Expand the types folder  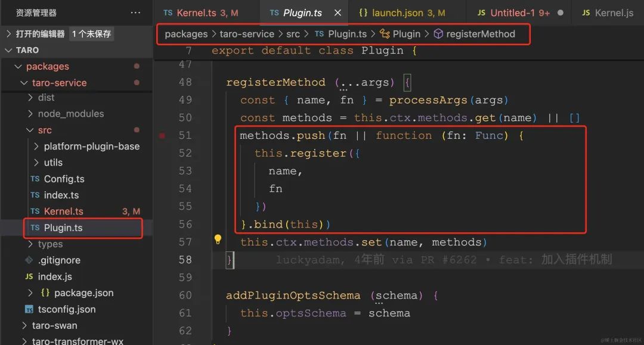[30, 244]
